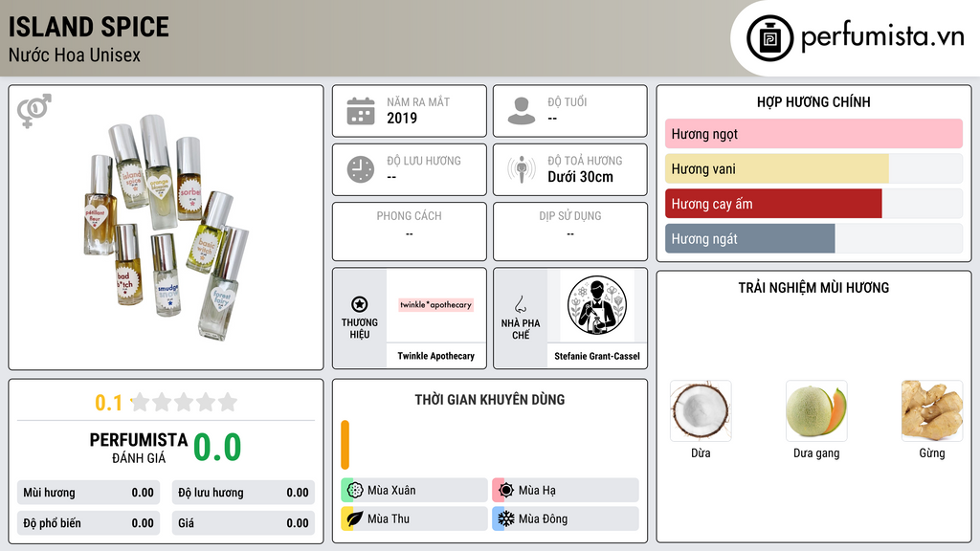980x551 pixels.
Task: Click the red Hương cay ấm bar
Action: coord(773,204)
